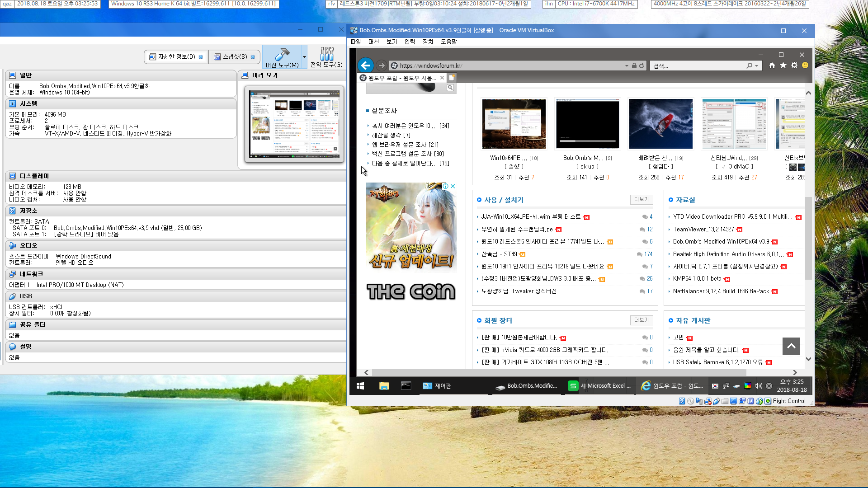Click the scroll down arrow of the web page
Viewport: 868px width, 488px height.
(x=808, y=359)
